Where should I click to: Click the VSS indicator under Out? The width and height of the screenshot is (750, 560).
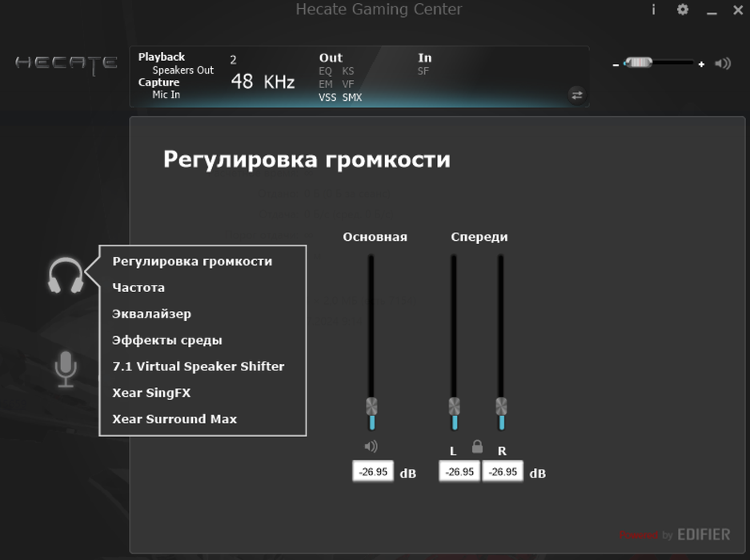click(x=327, y=97)
